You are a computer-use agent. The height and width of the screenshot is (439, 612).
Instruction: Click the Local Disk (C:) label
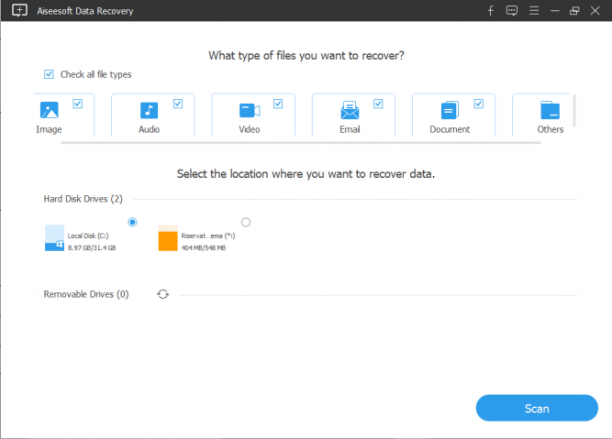[x=88, y=236]
